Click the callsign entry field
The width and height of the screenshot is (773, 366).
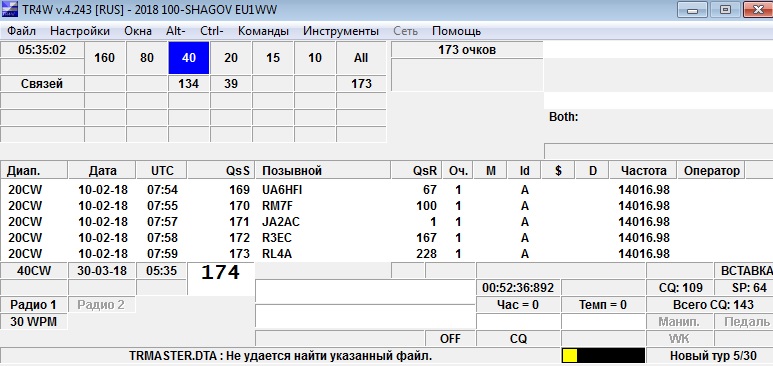tap(365, 293)
